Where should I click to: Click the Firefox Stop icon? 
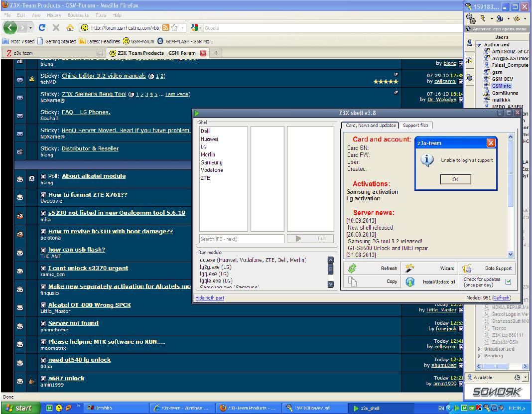pyautogui.click(x=56, y=27)
